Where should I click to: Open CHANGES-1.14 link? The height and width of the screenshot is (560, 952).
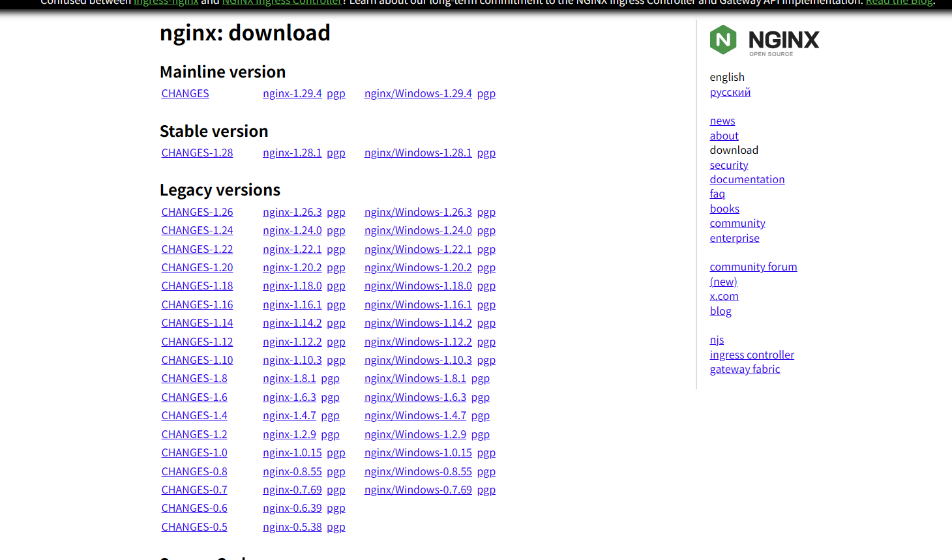(197, 323)
